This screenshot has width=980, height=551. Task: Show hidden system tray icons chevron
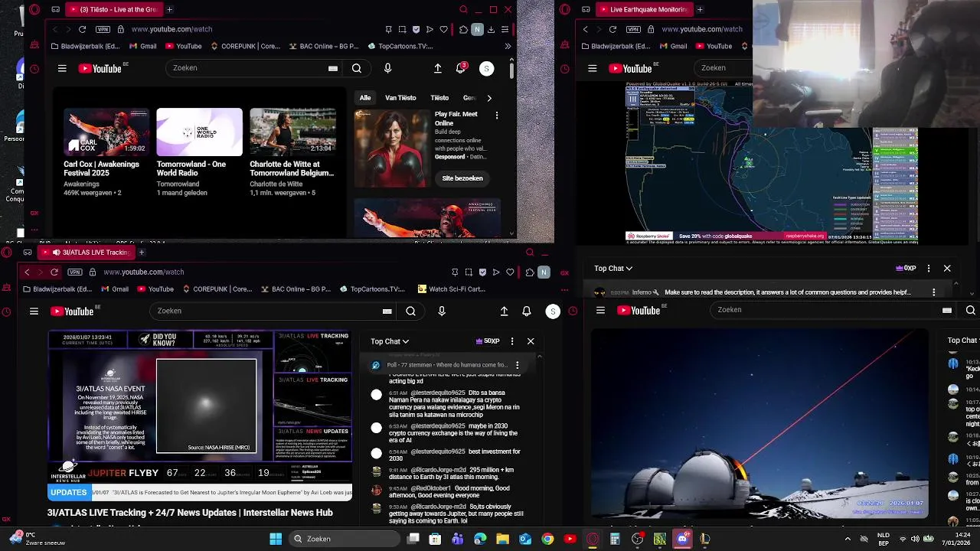tap(848, 539)
